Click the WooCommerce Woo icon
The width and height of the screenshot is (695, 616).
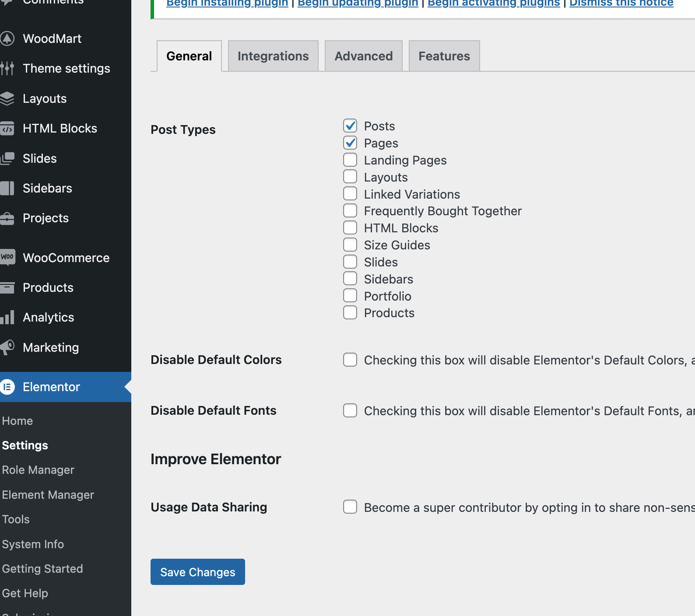click(x=7, y=257)
